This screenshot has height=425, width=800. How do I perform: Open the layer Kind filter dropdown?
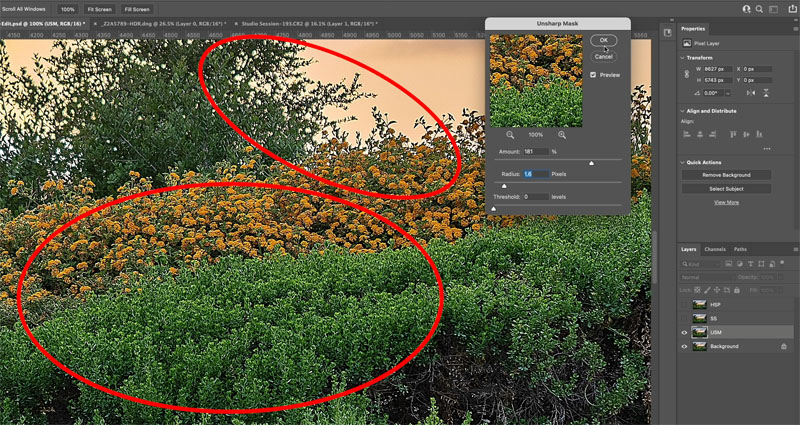click(701, 264)
